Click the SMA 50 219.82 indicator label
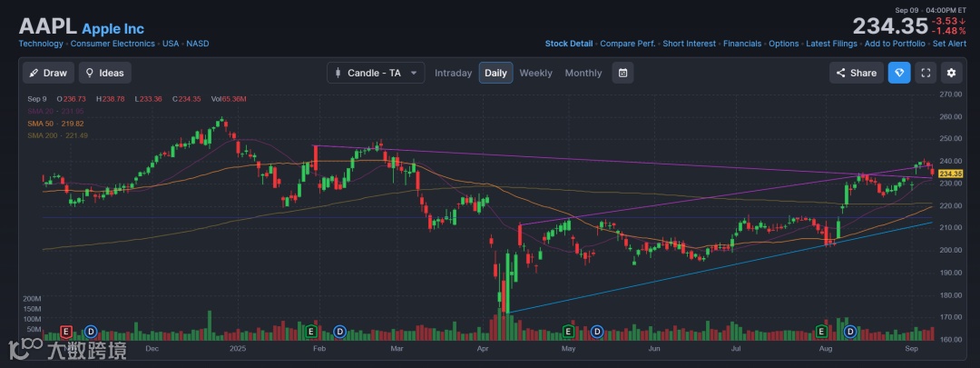 [55, 124]
